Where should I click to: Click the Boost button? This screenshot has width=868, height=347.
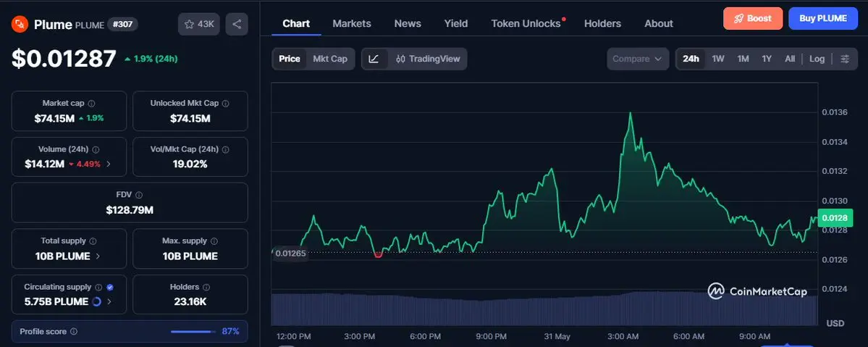753,18
